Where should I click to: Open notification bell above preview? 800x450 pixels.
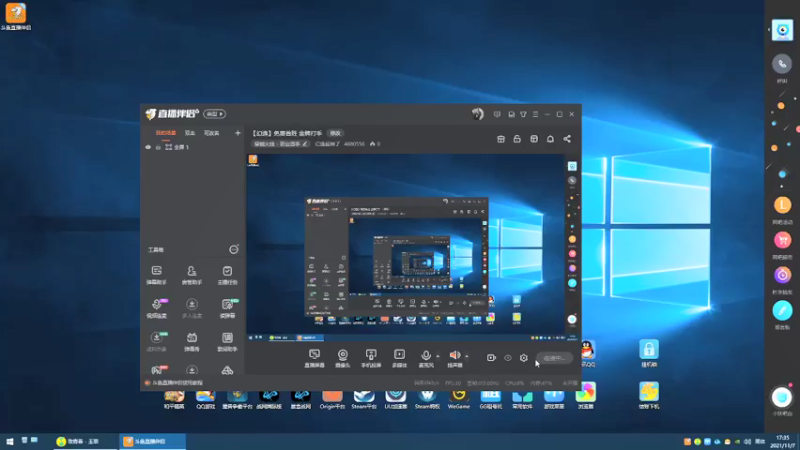click(550, 139)
